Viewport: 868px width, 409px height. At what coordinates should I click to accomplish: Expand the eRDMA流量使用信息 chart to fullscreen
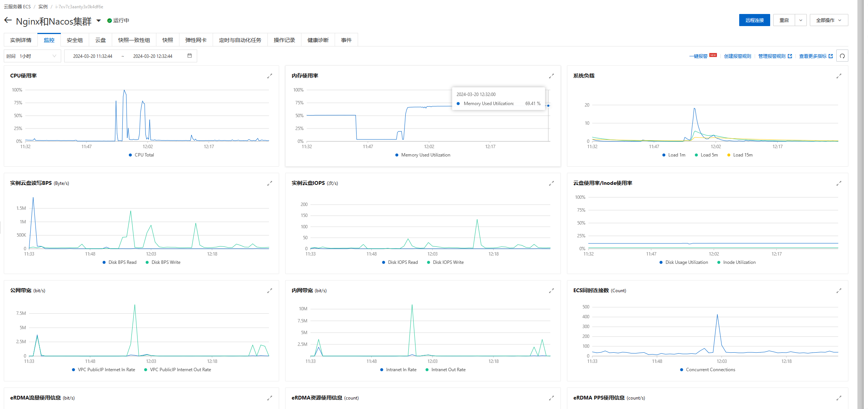coord(270,398)
